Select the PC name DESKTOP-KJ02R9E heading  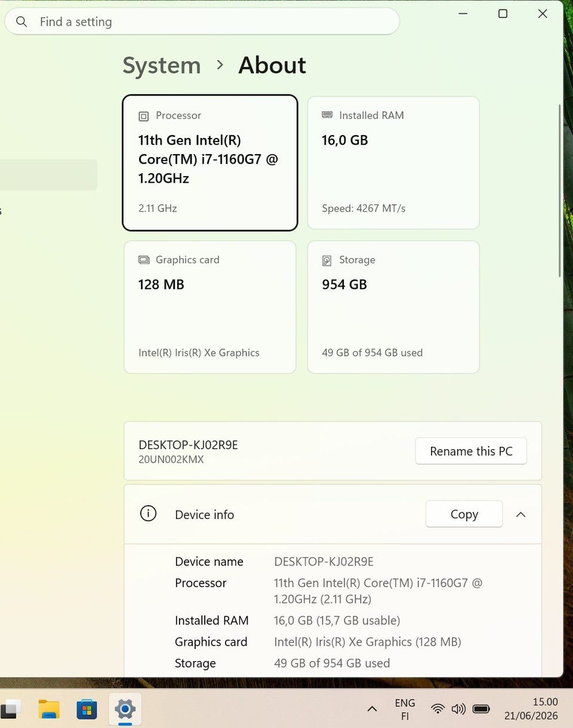click(188, 445)
